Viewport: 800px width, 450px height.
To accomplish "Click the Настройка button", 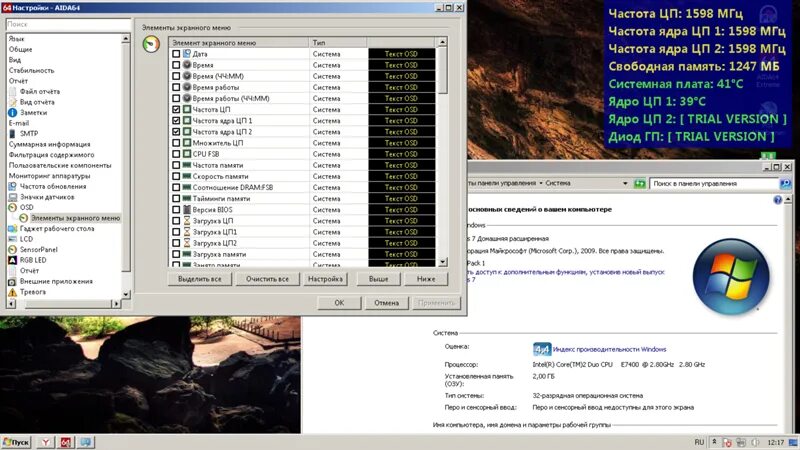I will point(326,279).
